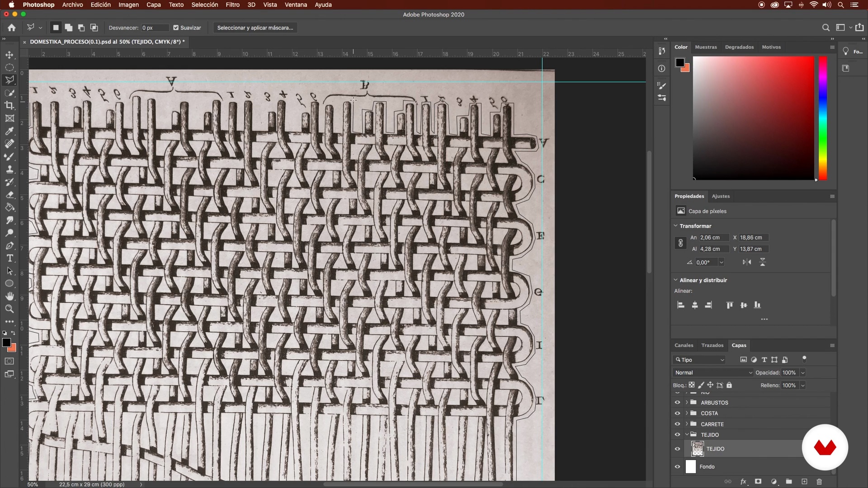The width and height of the screenshot is (868, 488).
Task: Expand the CARRETE group
Action: click(x=687, y=424)
